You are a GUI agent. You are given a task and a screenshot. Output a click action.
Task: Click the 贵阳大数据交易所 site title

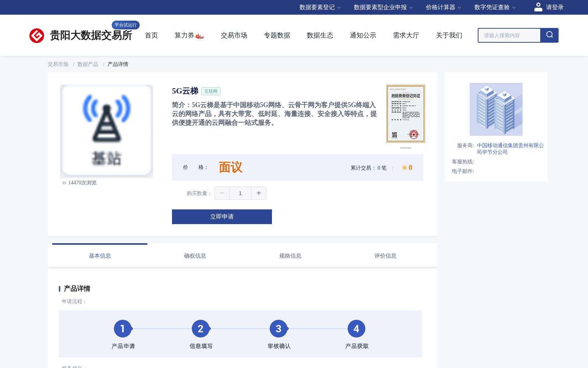[91, 35]
